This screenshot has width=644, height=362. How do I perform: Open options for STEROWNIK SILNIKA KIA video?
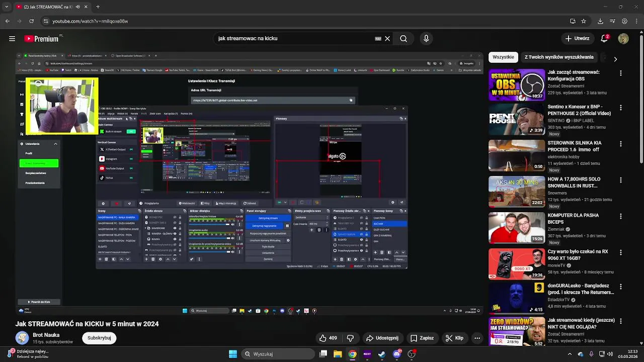pyautogui.click(x=620, y=144)
